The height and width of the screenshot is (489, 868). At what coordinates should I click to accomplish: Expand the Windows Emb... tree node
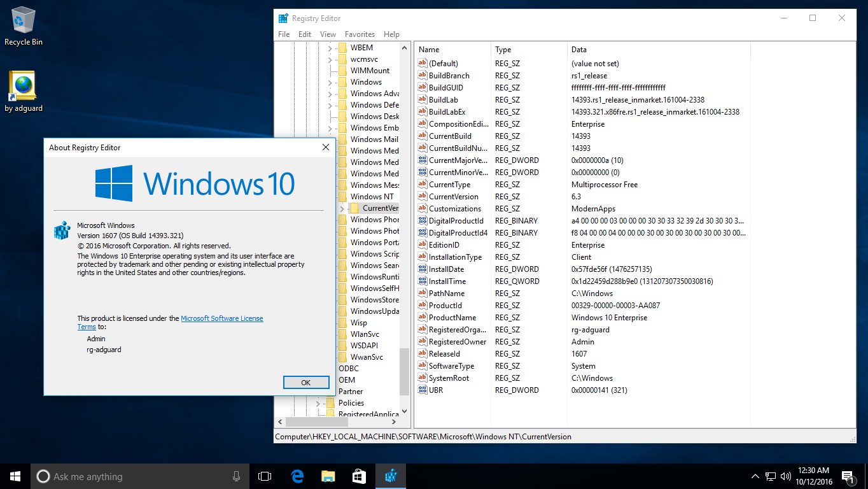click(x=330, y=128)
